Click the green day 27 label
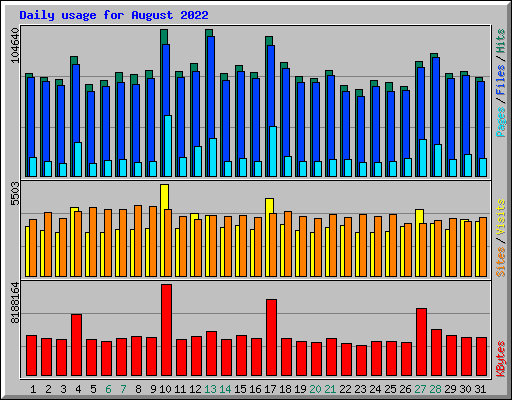This screenshot has width=512, height=400. [420, 389]
